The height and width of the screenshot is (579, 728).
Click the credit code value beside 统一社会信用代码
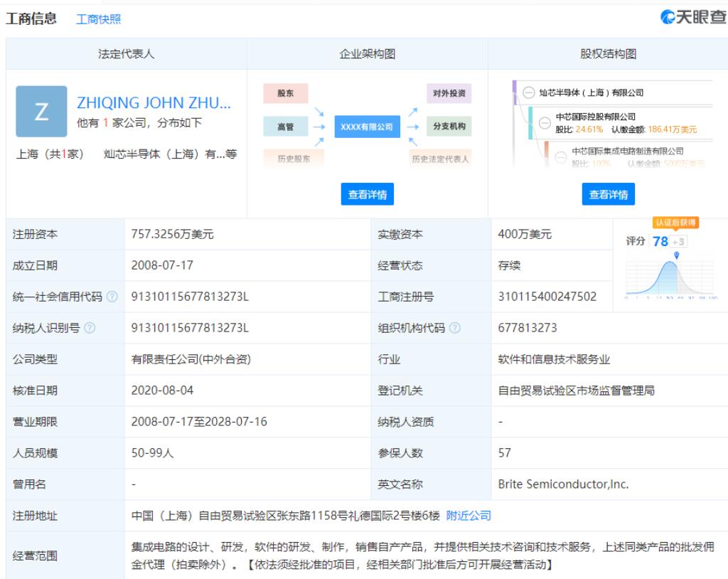click(190, 297)
